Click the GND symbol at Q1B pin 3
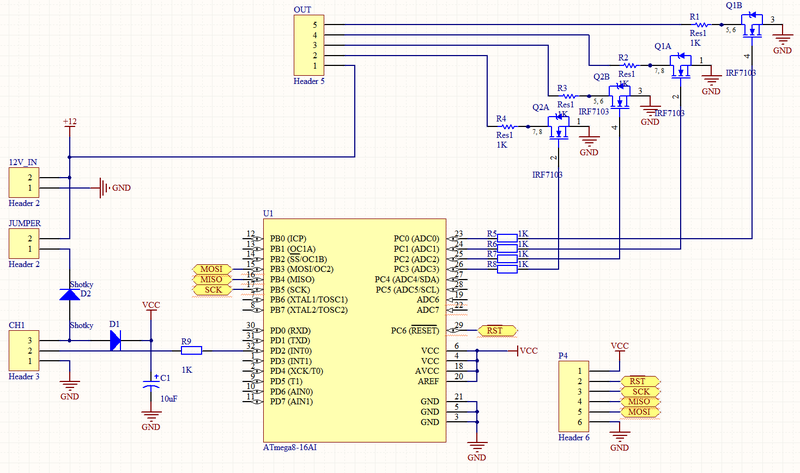The height and width of the screenshot is (473, 800). pos(782,44)
